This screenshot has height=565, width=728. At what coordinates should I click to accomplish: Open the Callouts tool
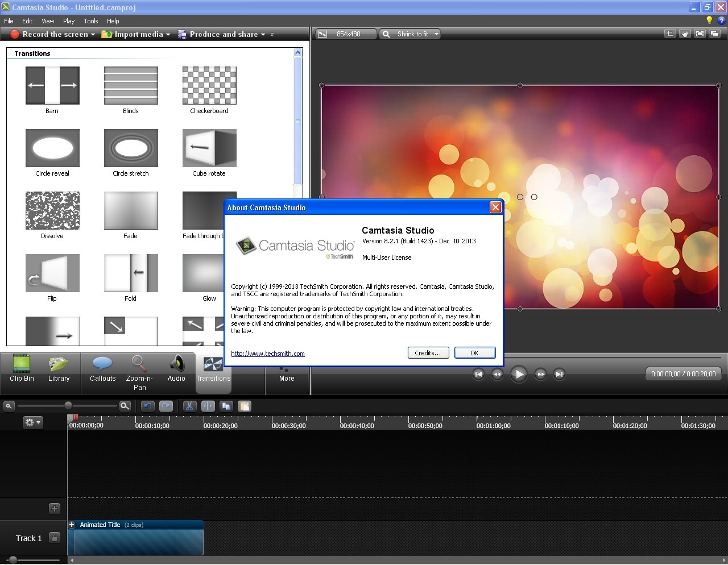[x=102, y=369]
